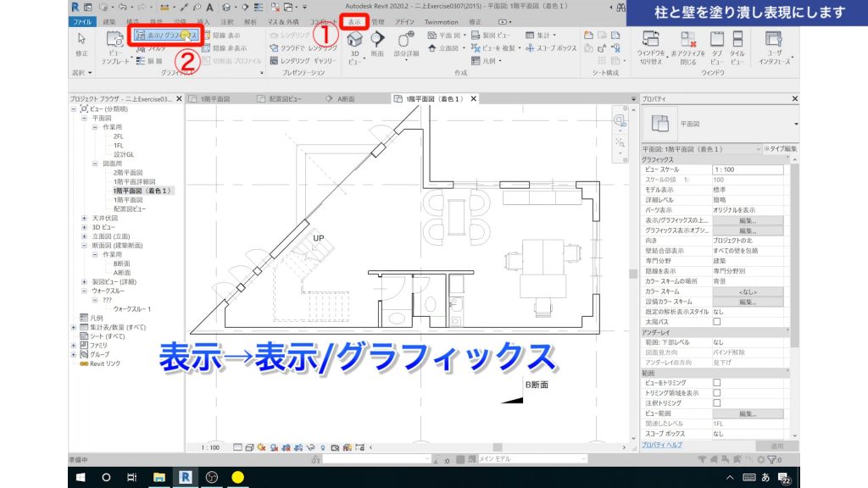This screenshot has width=868, height=488.
Task: Click the 編集 button for ビュー範囲
Action: click(x=749, y=413)
